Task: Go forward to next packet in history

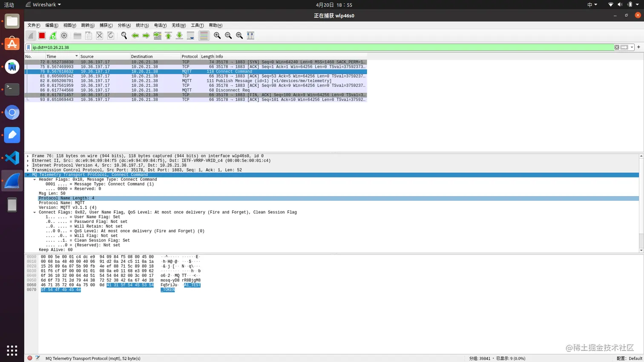Action: pyautogui.click(x=146, y=36)
